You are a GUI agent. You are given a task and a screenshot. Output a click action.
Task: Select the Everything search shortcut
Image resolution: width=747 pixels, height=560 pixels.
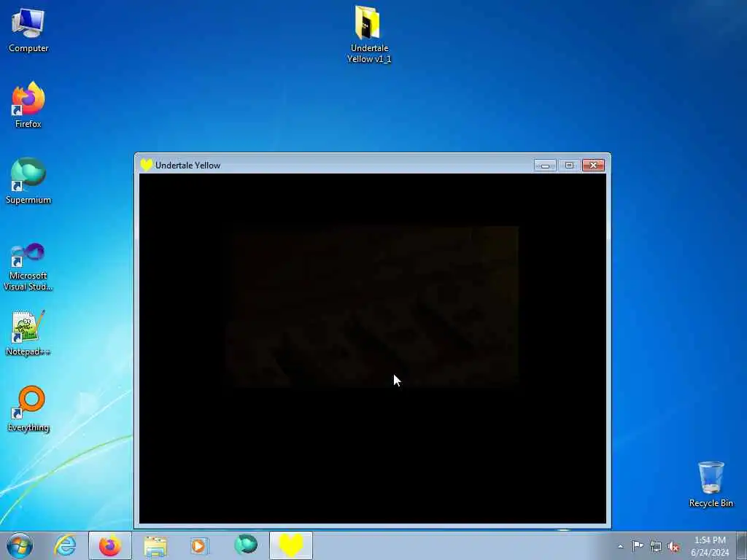pos(28,408)
